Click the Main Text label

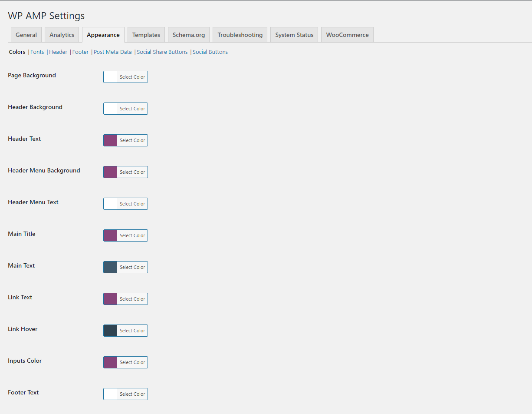[x=21, y=265]
